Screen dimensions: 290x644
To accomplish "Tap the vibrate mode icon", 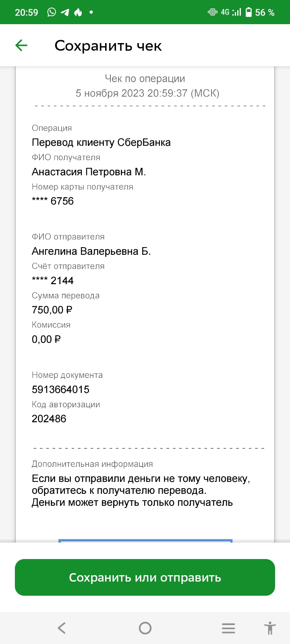I will click(212, 12).
